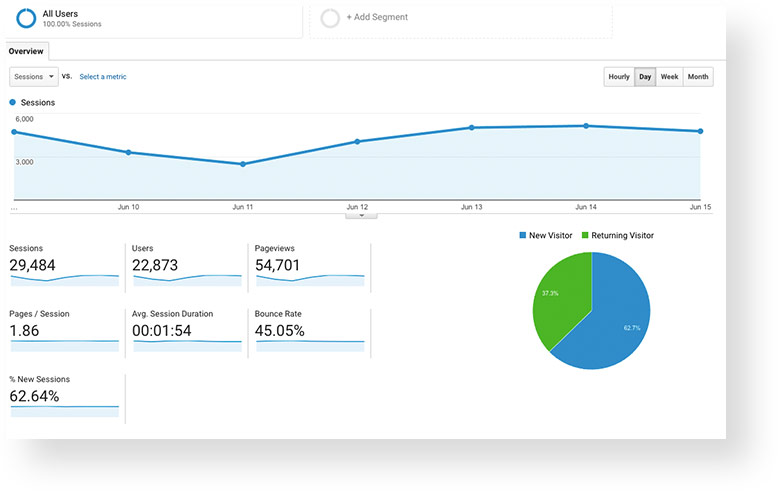778x491 pixels.
Task: Click the green Returning Visitor legend swatch
Action: click(585, 236)
